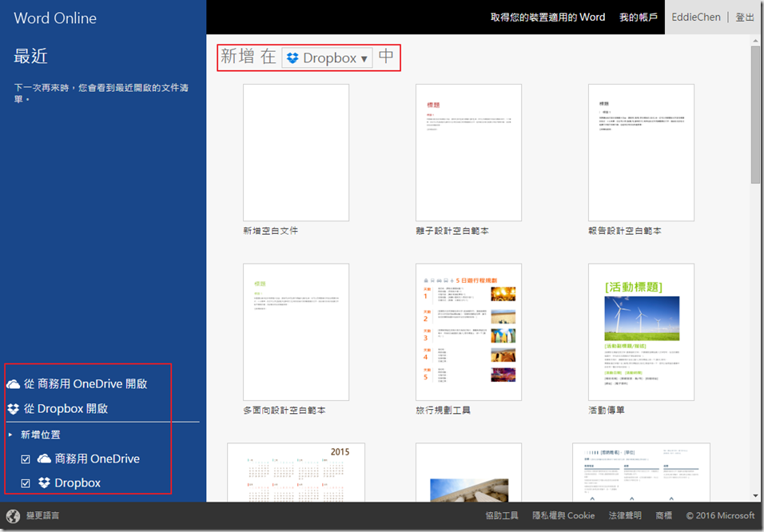Click 取得您的裝置適用的 Word link
This screenshot has height=532, width=764.
(x=547, y=17)
